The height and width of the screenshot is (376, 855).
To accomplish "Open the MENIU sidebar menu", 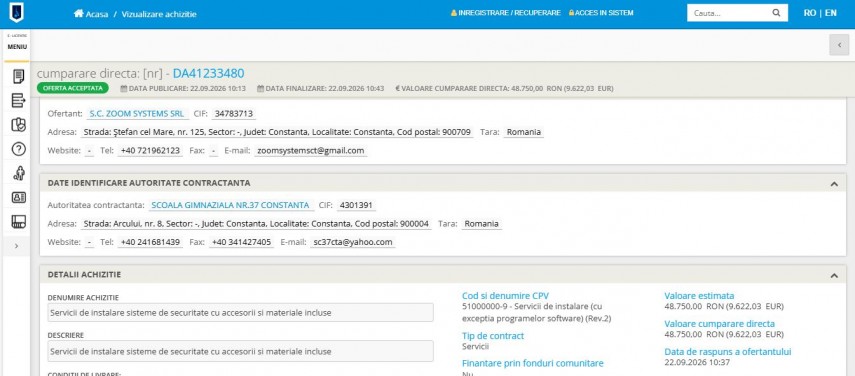I will pos(17,45).
